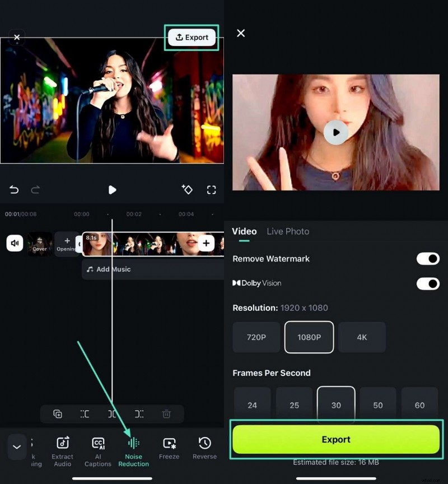Select the 4K resolution option
448x484 pixels.
point(362,337)
